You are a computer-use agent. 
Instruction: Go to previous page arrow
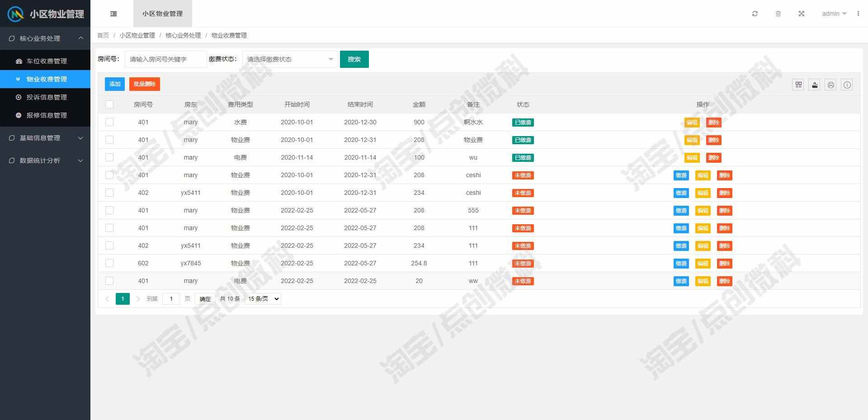[107, 299]
